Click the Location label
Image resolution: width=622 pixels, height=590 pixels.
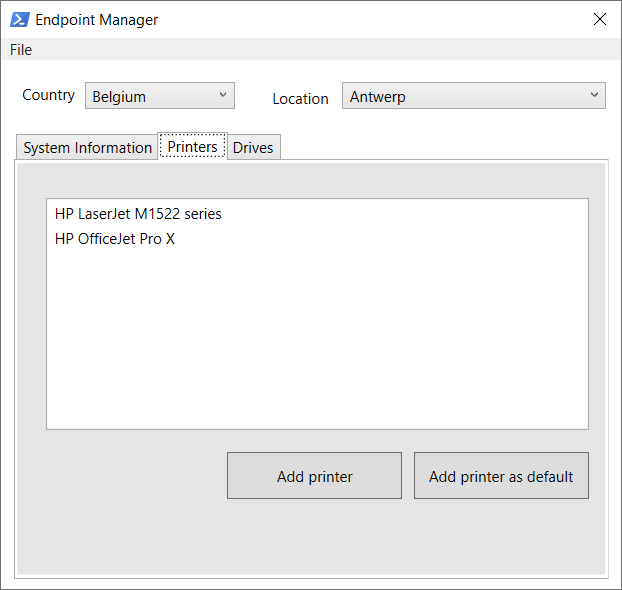coord(300,99)
